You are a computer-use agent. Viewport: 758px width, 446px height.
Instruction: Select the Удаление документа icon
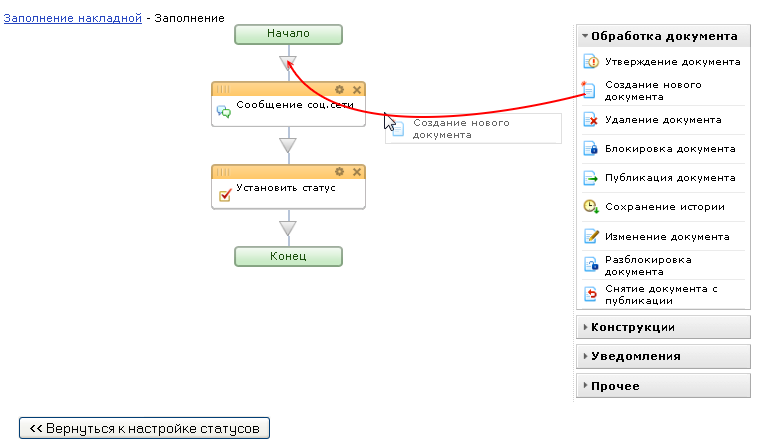(x=590, y=120)
